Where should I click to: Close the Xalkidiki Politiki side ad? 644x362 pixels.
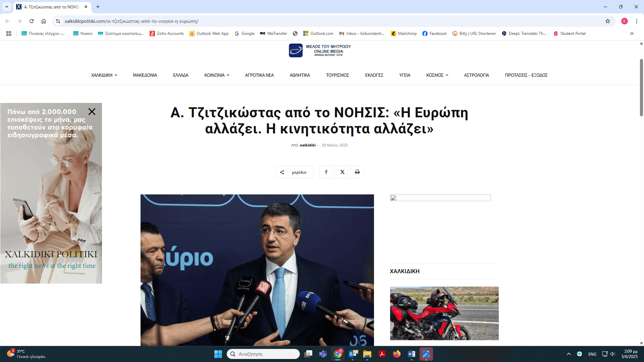click(x=92, y=112)
